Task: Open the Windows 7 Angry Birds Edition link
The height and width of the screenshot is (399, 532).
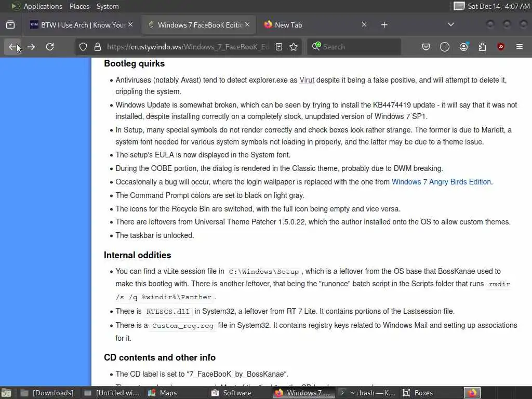Action: pos(441,182)
